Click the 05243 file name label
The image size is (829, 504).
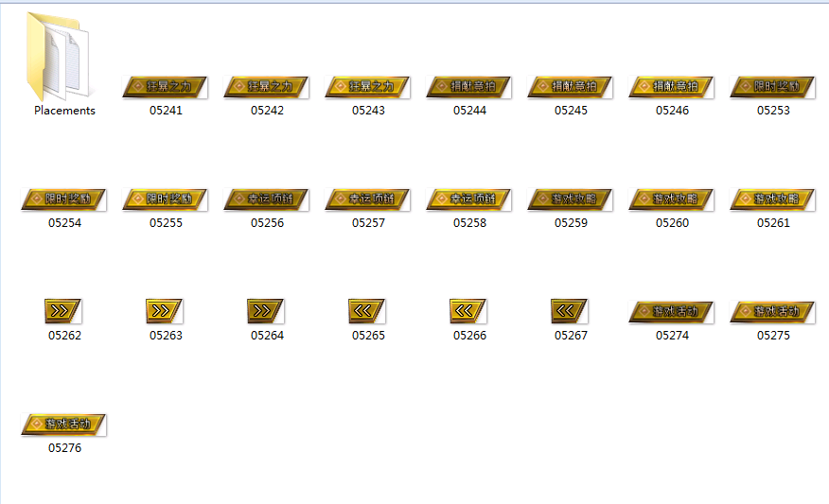(368, 111)
